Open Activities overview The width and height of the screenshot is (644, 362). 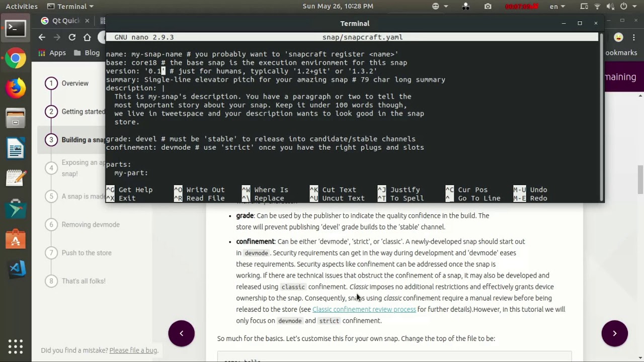coord(22,6)
